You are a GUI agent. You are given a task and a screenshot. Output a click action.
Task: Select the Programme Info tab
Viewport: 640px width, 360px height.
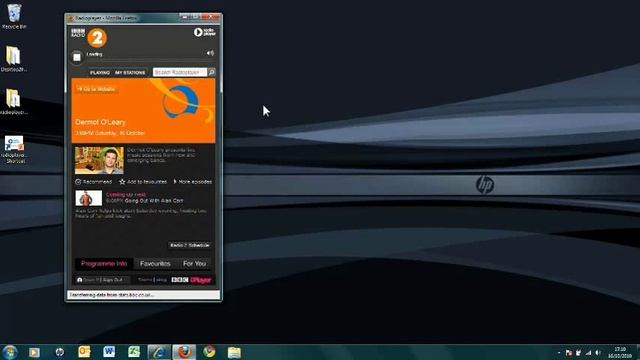tap(104, 264)
